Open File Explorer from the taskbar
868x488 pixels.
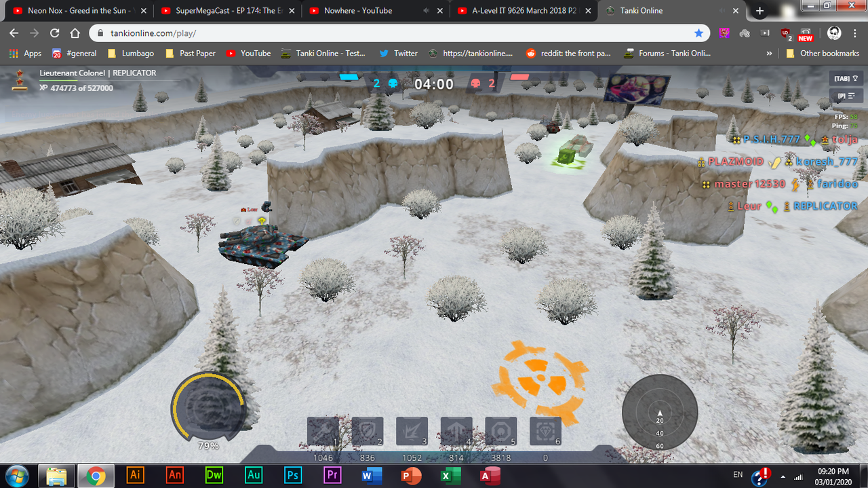point(56,475)
